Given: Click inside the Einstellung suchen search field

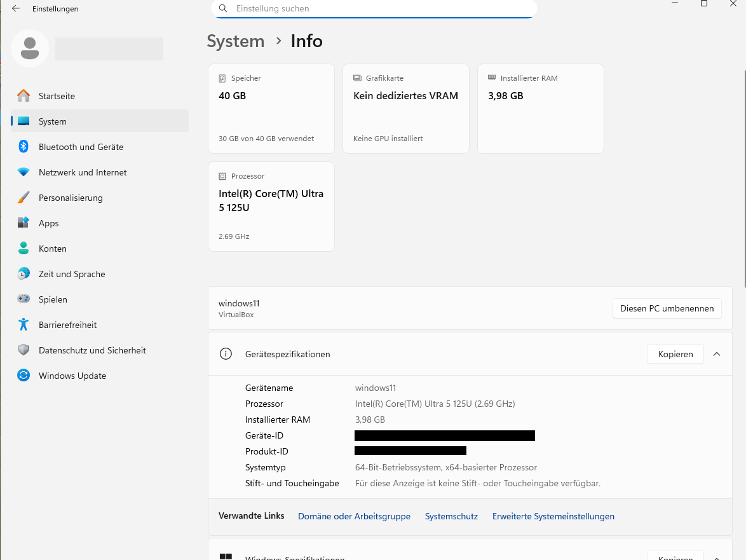Looking at the screenshot, I should (x=374, y=9).
